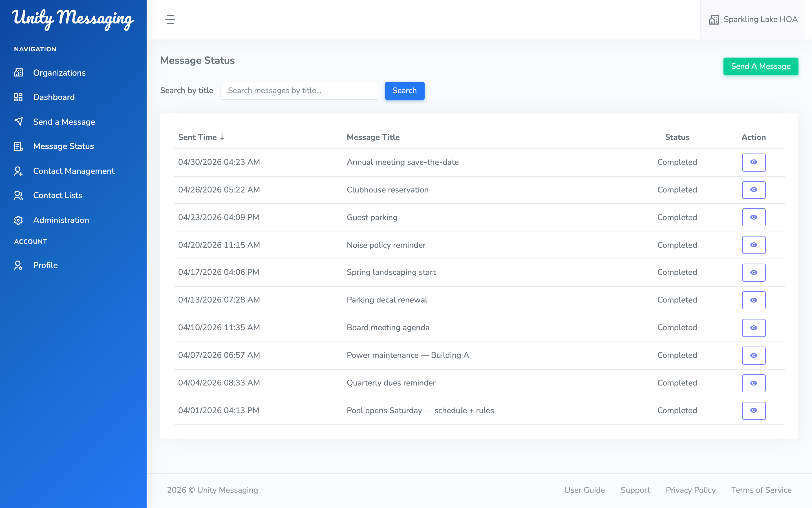Click the paper plane Send a Message icon

18,122
